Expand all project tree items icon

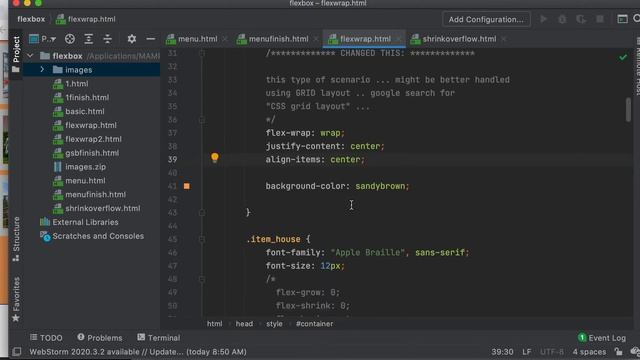click(x=89, y=39)
